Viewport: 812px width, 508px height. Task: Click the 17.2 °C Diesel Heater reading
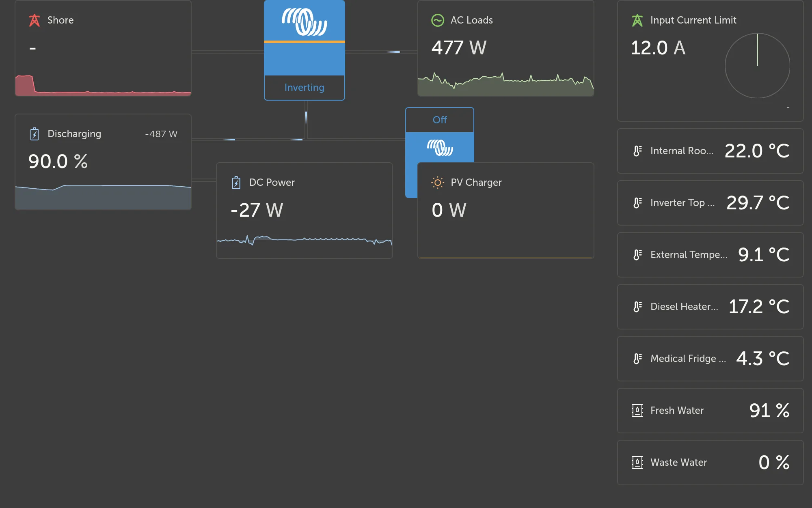pos(759,307)
